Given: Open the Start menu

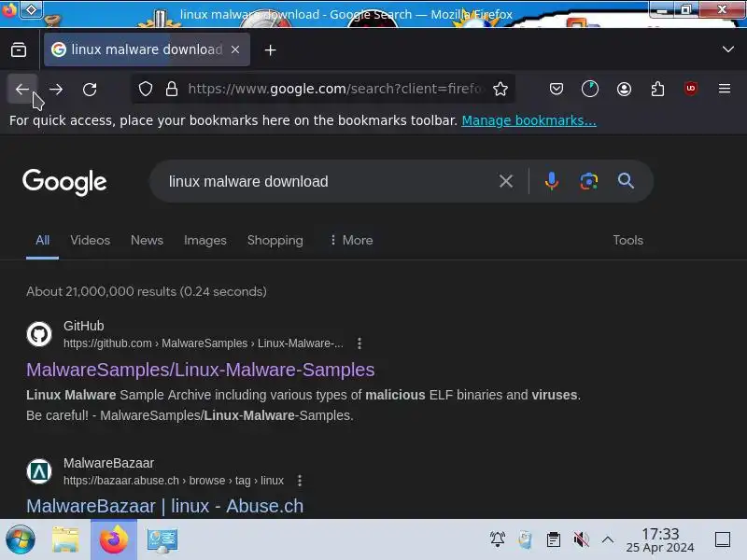Looking at the screenshot, I should click(x=20, y=540).
